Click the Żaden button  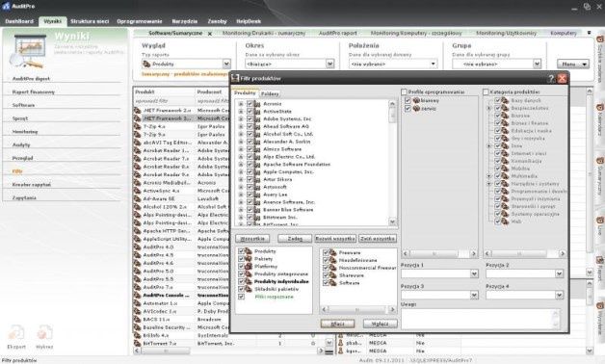295,239
